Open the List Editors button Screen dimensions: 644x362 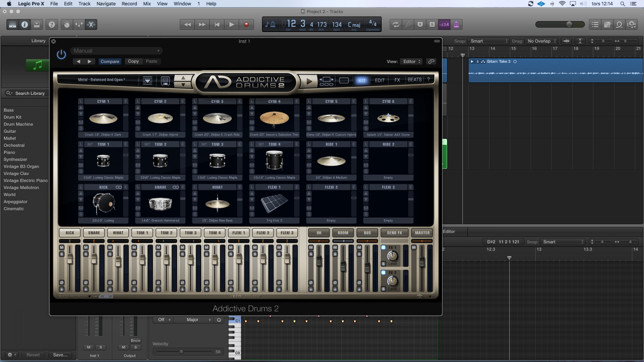(595, 25)
